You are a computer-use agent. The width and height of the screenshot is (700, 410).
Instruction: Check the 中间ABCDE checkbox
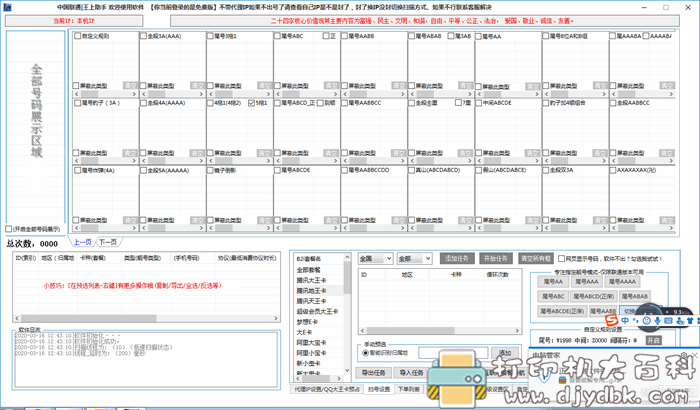point(479,103)
